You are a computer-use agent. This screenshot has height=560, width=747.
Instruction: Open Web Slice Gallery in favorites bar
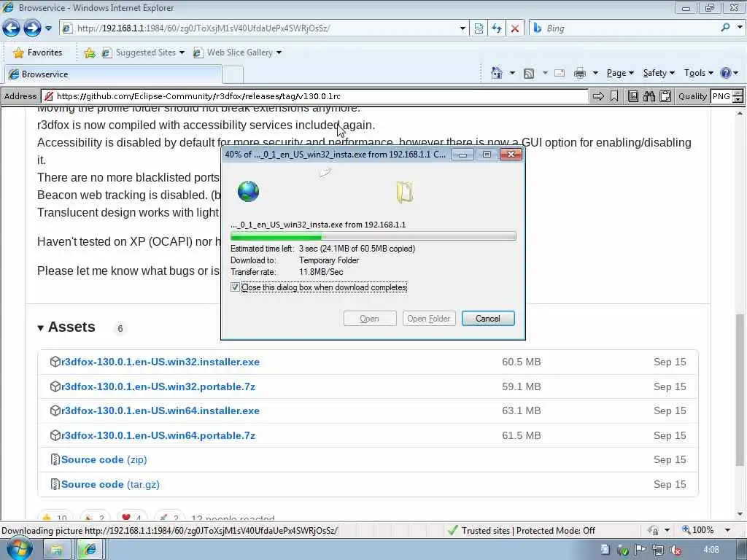(x=237, y=52)
